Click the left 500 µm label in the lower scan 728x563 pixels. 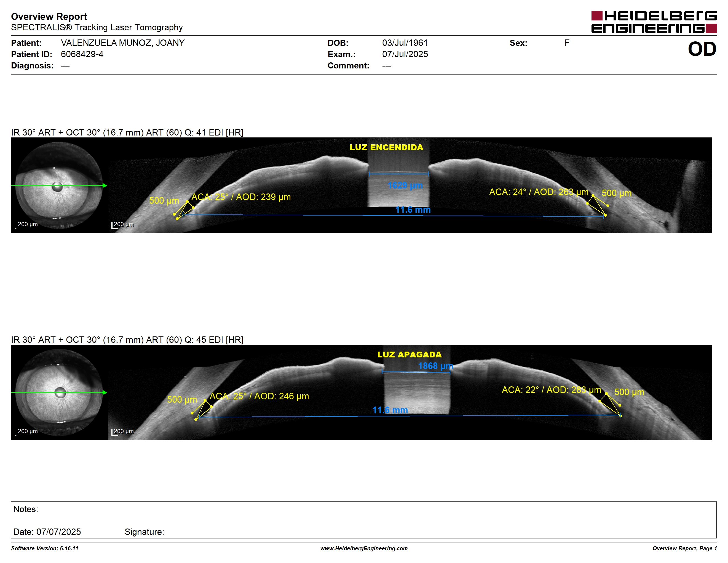click(182, 400)
